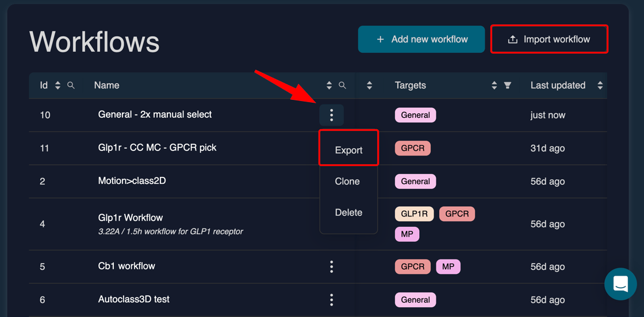
Task: Open three-dot menu for Cb1 workflow
Action: [x=331, y=266]
